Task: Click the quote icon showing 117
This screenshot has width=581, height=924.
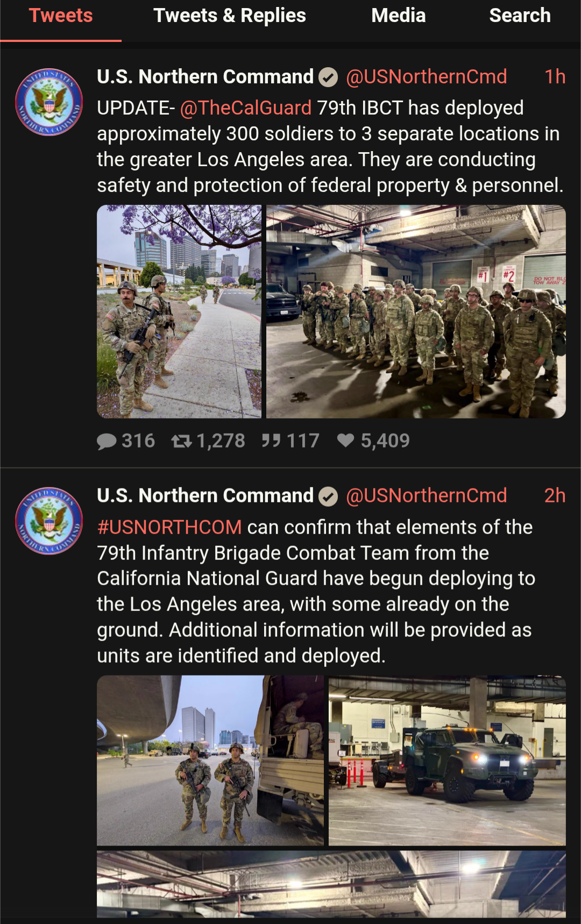Action: coord(271,441)
